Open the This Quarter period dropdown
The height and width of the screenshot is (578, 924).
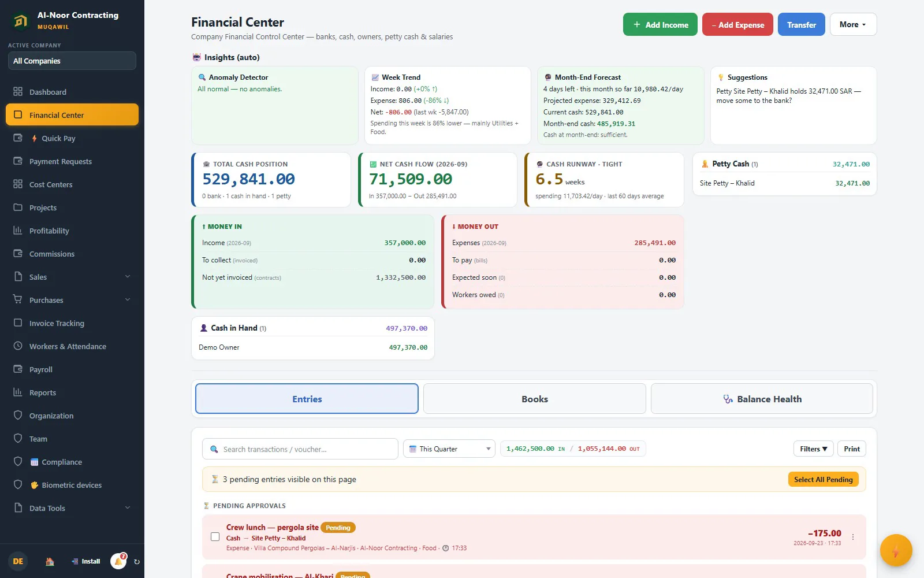pyautogui.click(x=449, y=449)
